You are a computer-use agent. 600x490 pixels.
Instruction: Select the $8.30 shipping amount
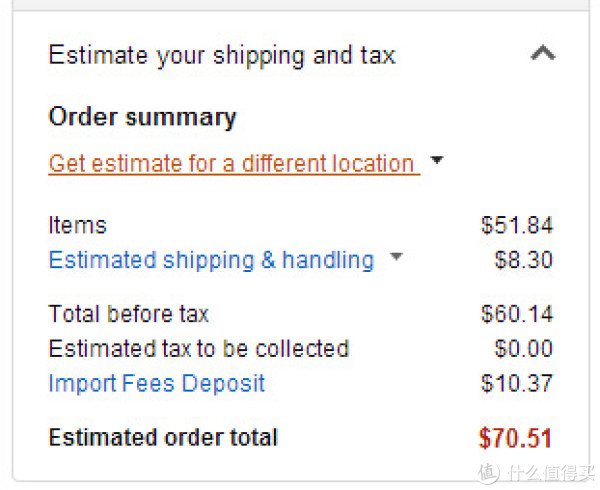(523, 260)
